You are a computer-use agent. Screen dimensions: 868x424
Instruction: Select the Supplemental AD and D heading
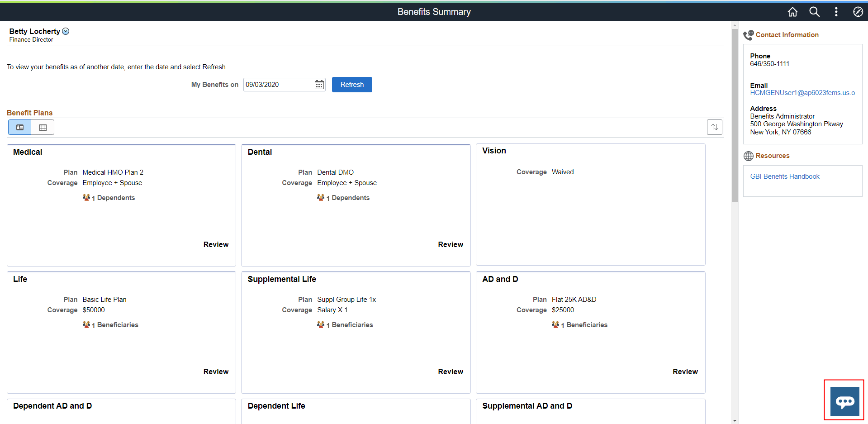527,406
